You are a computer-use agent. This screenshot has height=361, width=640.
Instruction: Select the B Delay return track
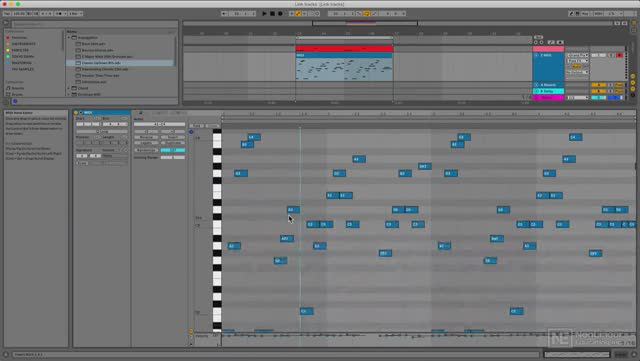coord(549,91)
